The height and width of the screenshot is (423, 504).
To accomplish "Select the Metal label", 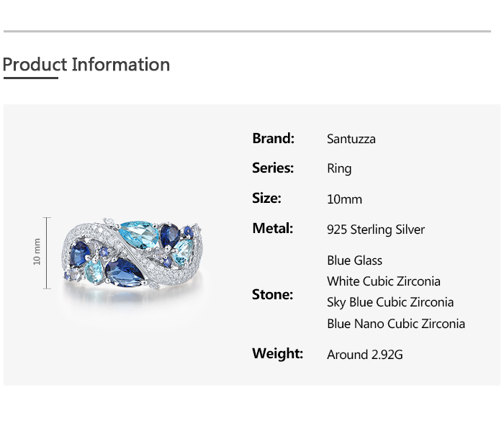I will pos(272,229).
